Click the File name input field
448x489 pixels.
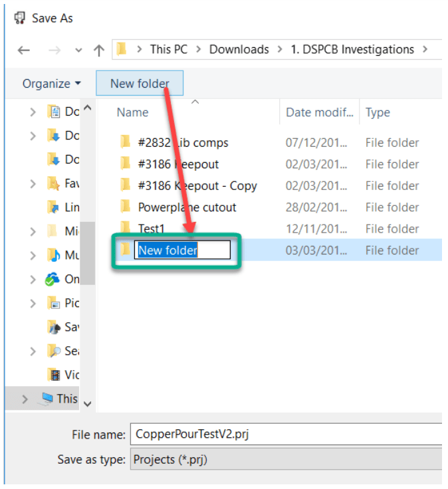click(x=286, y=434)
